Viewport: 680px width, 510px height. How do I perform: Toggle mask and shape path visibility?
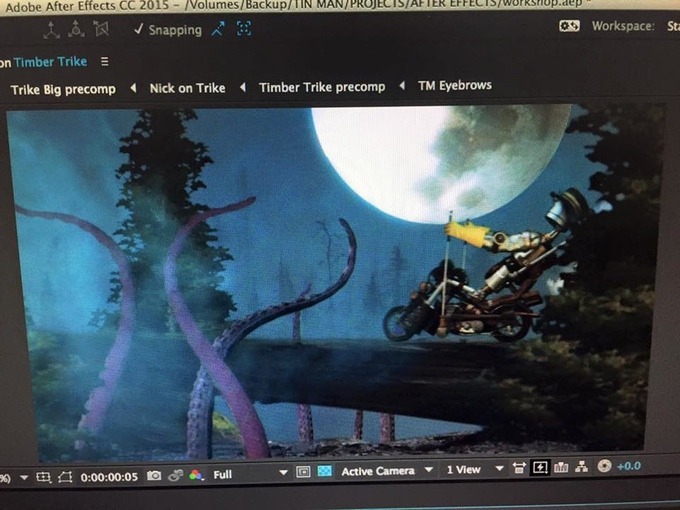pyautogui.click(x=65, y=477)
